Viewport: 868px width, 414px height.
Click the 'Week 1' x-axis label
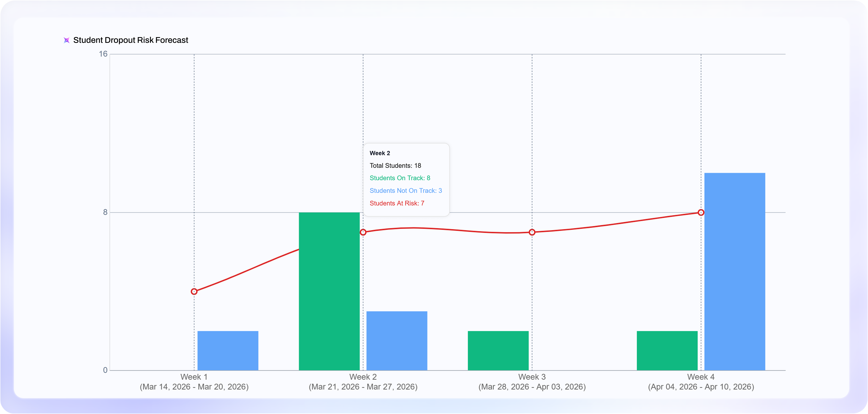coord(194,377)
